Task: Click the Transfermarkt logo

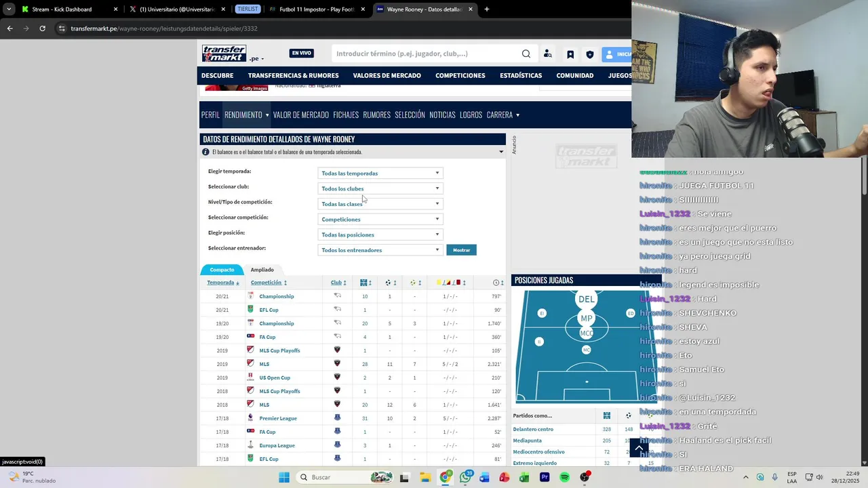Action: 224,54
